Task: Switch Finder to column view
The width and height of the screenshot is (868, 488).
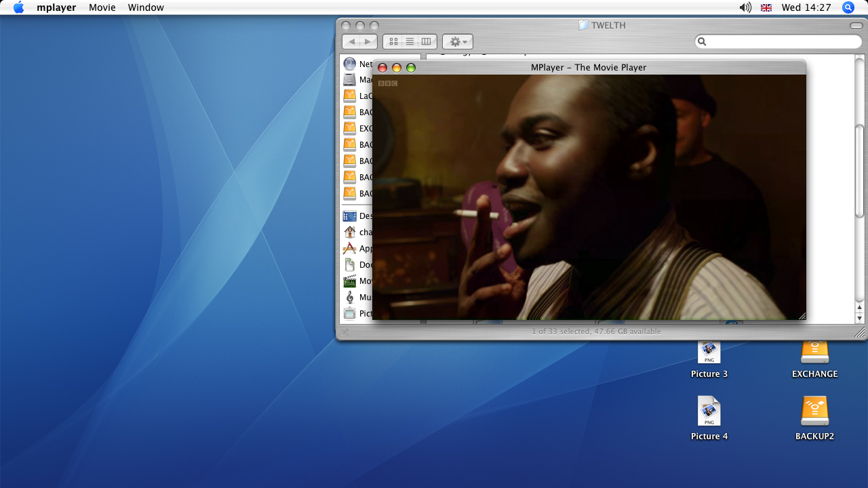Action: pyautogui.click(x=427, y=41)
